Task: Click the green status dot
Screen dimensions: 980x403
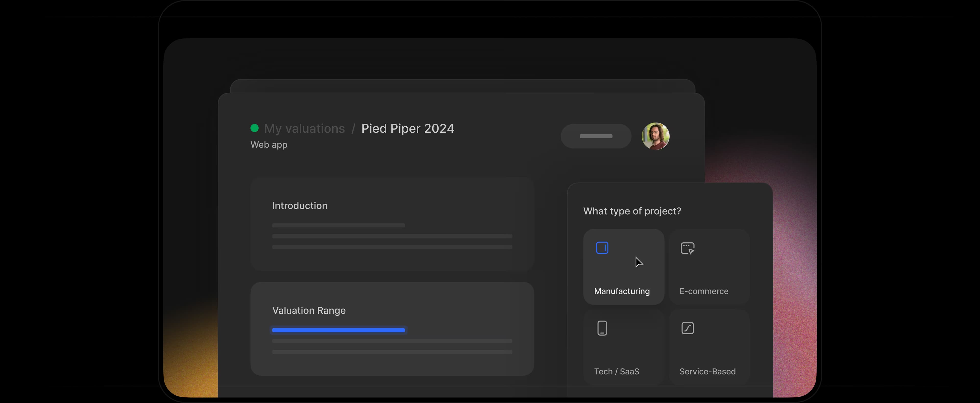Action: coord(254,128)
